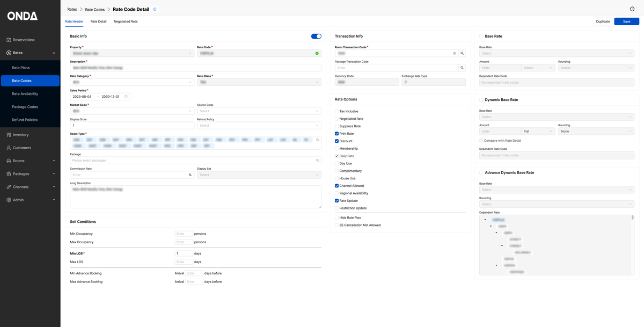Open the Source Code dropdown
The height and width of the screenshot is (327, 644).
tap(259, 111)
